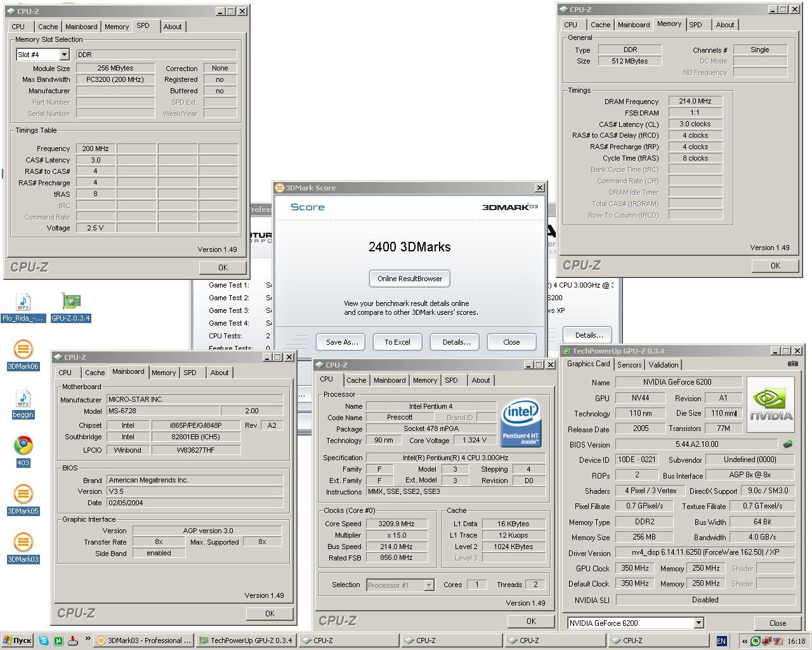Click OK in the SPD CPU-Z window
This screenshot has width=812, height=650.
[223, 268]
